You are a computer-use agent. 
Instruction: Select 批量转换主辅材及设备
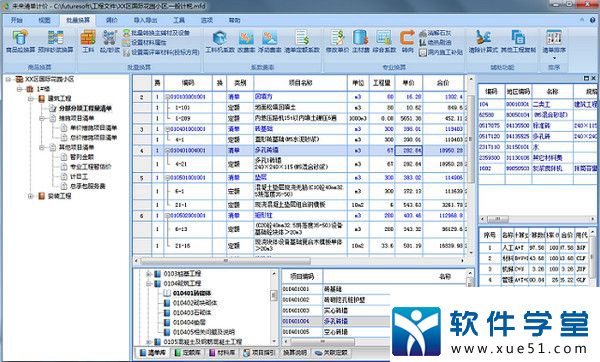tap(156, 33)
